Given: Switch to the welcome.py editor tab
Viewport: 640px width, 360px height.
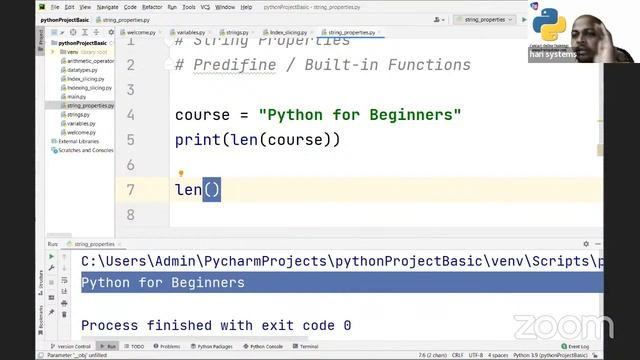Looking at the screenshot, I should pos(141,32).
